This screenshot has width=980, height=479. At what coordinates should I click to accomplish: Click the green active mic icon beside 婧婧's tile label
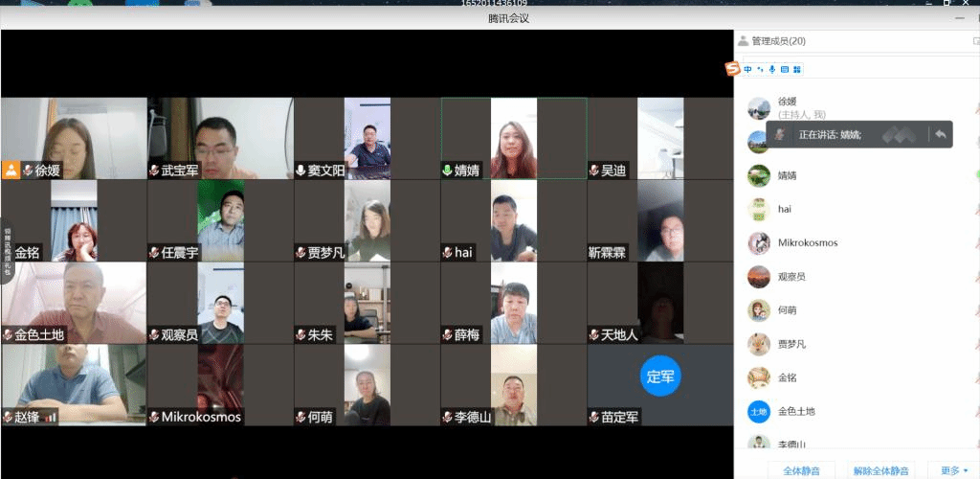coord(448,171)
